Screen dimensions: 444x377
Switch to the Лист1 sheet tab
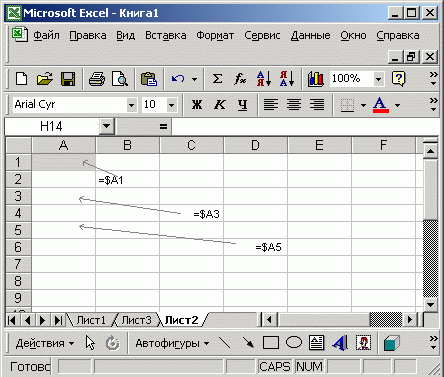pos(91,320)
